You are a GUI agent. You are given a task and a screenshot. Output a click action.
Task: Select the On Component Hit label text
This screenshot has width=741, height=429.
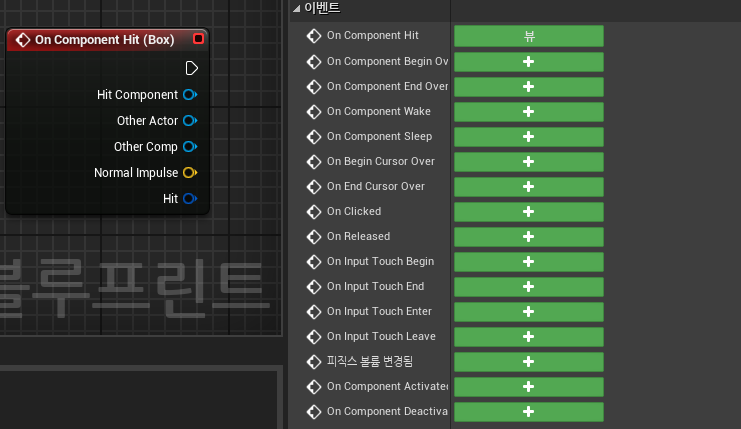[372, 35]
